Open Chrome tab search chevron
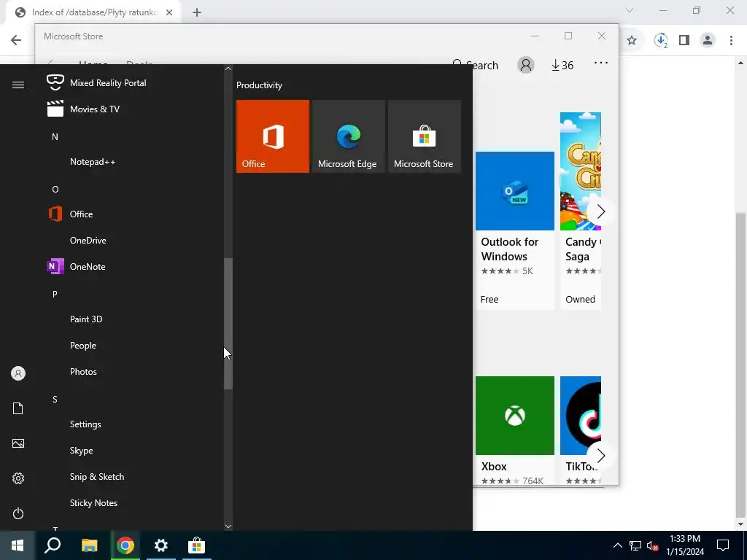The width and height of the screenshot is (747, 560). click(630, 10)
